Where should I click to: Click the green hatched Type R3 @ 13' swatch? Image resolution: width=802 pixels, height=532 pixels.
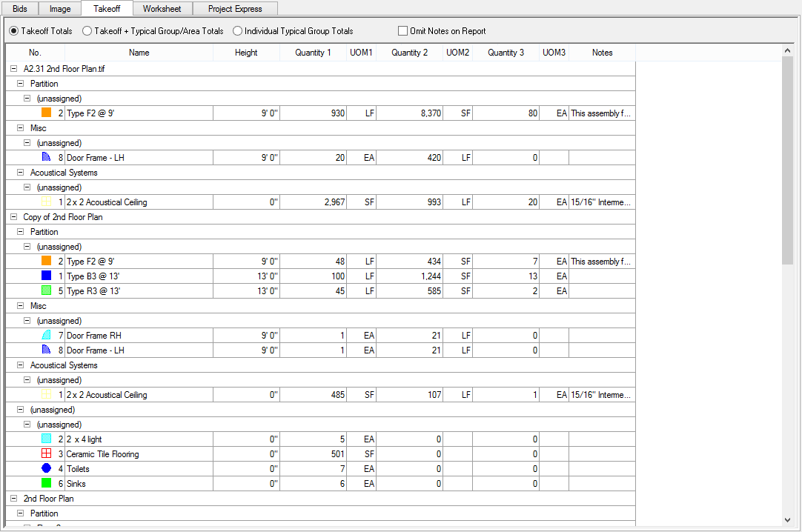[47, 290]
